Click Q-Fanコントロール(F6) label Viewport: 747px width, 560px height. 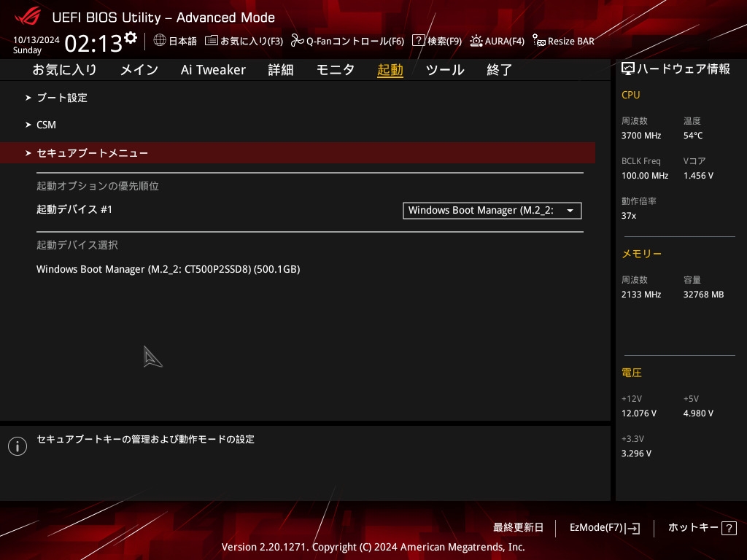click(355, 41)
